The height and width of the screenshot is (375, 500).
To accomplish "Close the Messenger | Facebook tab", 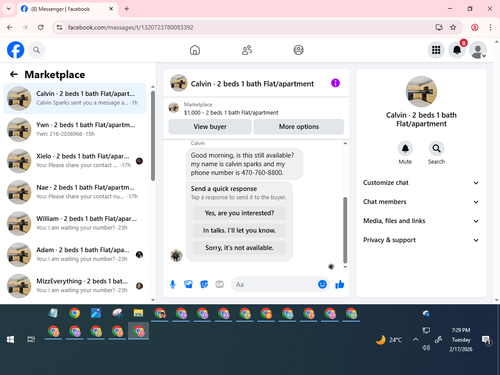I will point(111,9).
